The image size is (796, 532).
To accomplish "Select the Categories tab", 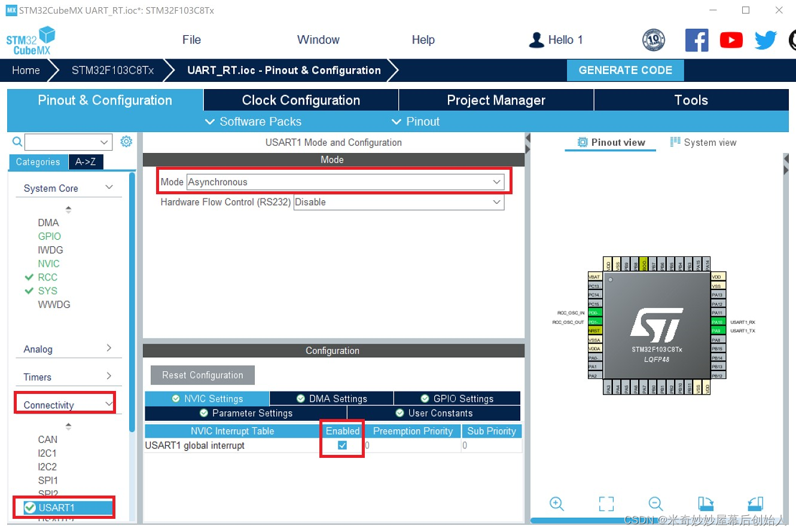I will (38, 162).
